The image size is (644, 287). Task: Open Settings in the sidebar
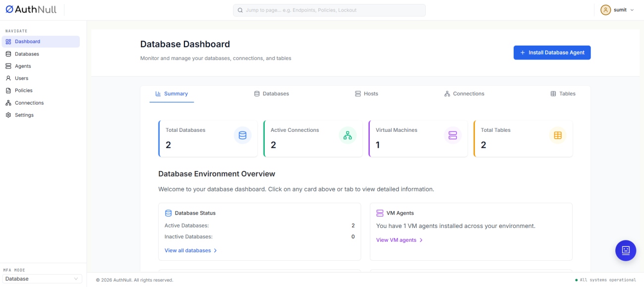pyautogui.click(x=41, y=115)
